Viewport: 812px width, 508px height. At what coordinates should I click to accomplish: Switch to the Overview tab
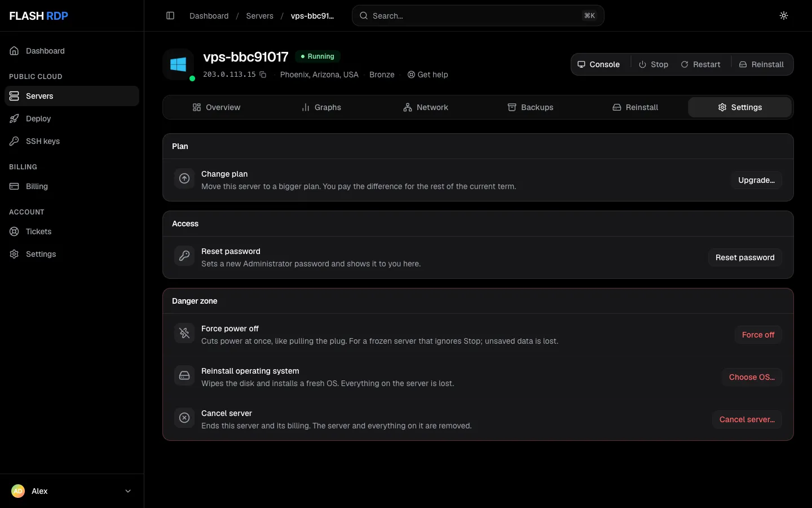point(217,107)
